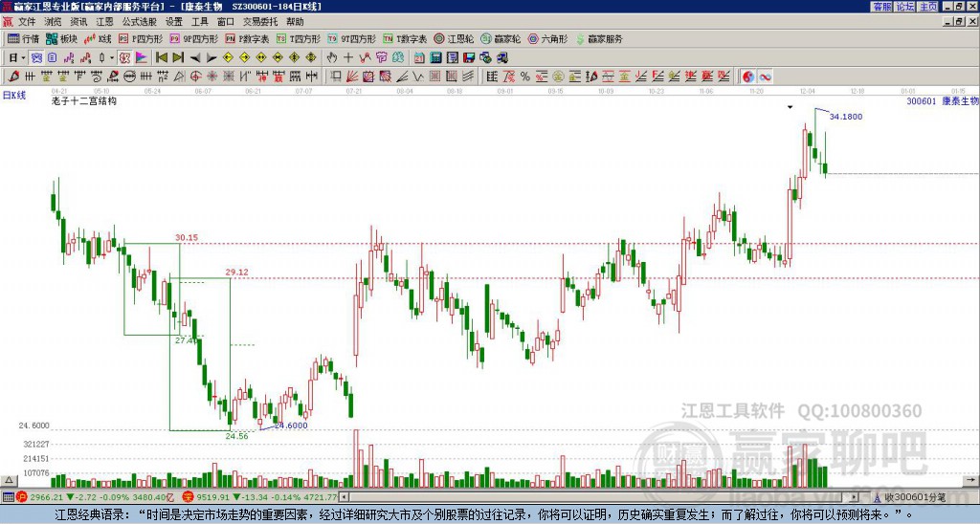Click the red starburst icon
The image size is (980, 524).
pos(212,76)
